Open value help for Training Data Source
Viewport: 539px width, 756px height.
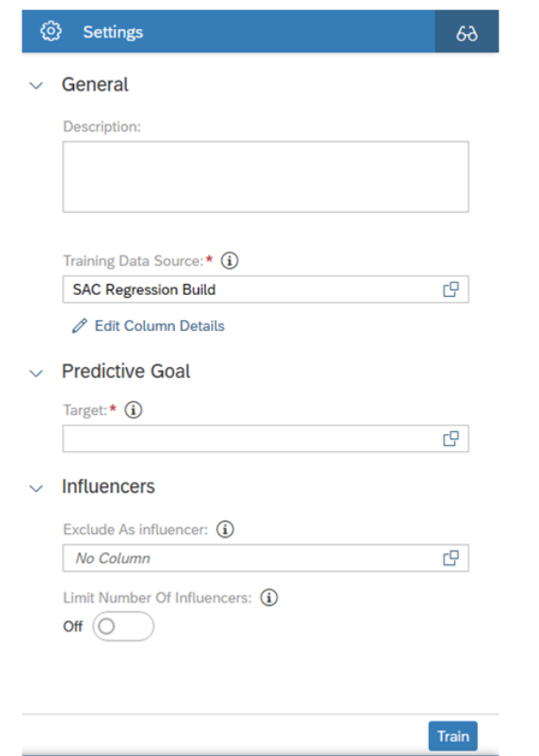tap(451, 290)
